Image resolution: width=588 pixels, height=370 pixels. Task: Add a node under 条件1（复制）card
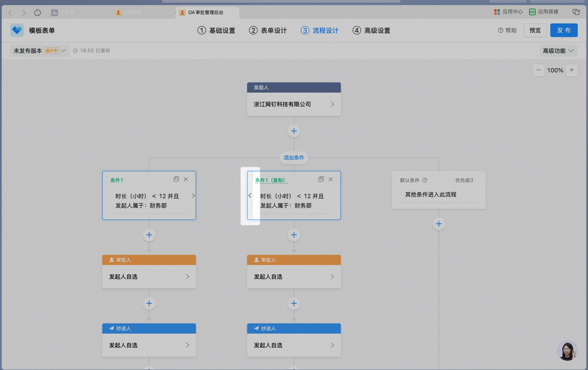pos(294,235)
